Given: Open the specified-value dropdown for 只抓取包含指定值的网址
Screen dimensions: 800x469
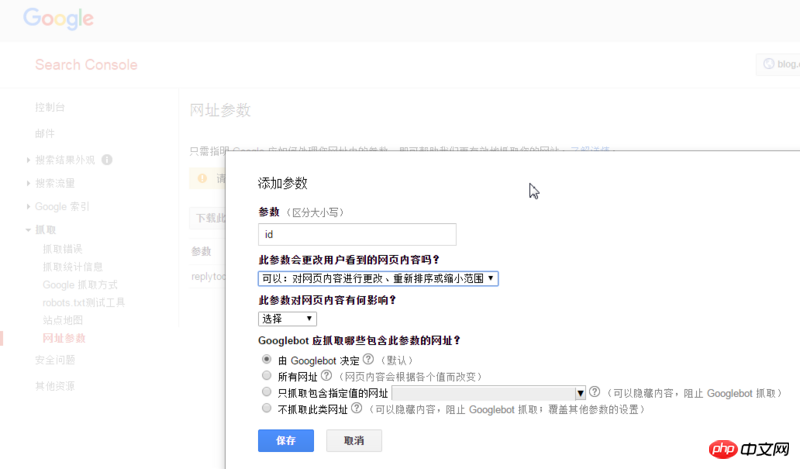Looking at the screenshot, I should (x=488, y=393).
